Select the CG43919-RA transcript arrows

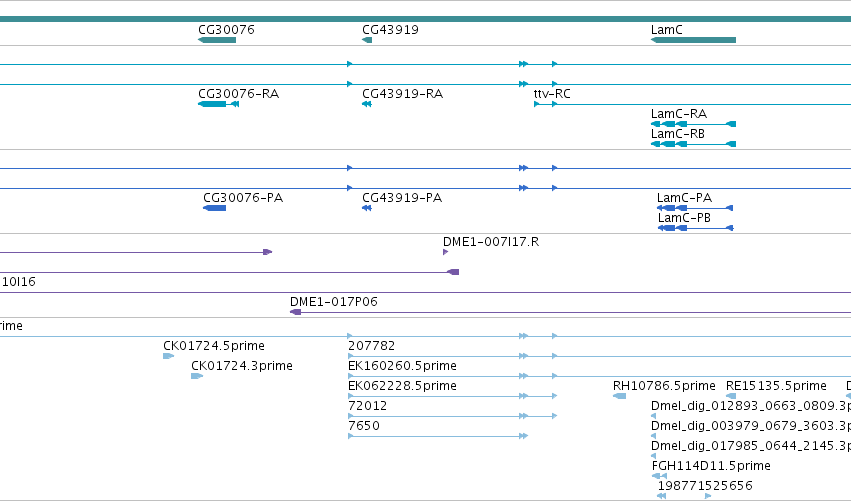tap(367, 104)
